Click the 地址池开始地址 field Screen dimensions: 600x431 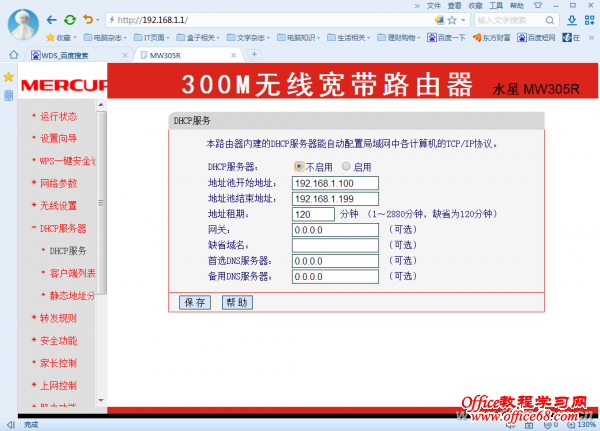coord(335,183)
